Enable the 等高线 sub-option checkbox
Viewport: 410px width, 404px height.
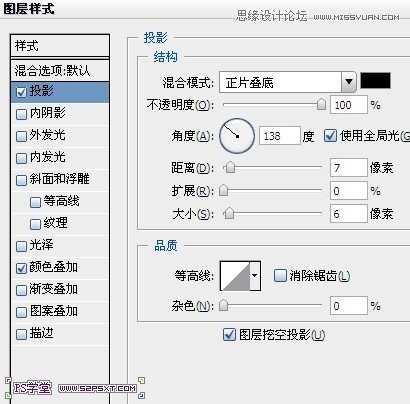pyautogui.click(x=35, y=202)
